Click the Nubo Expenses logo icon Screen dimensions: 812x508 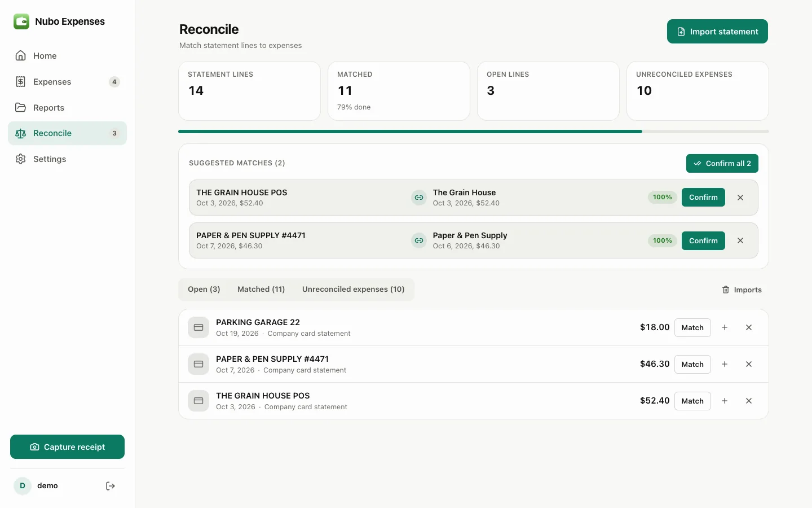[x=21, y=21]
